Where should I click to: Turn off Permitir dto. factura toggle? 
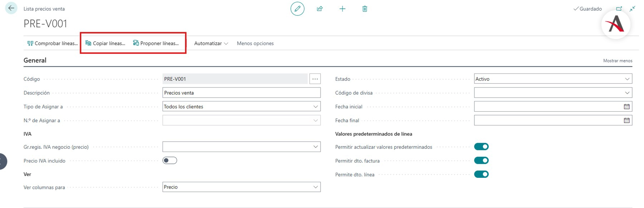(x=481, y=161)
